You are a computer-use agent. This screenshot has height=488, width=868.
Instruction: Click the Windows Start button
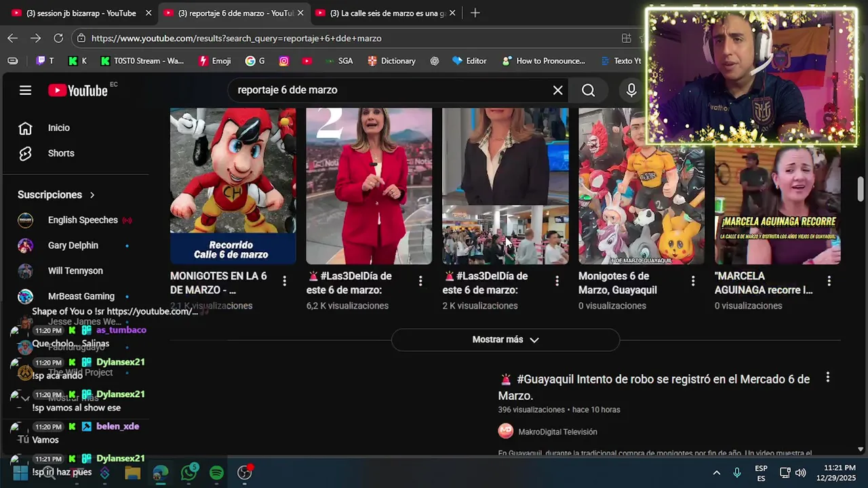pyautogui.click(x=20, y=472)
